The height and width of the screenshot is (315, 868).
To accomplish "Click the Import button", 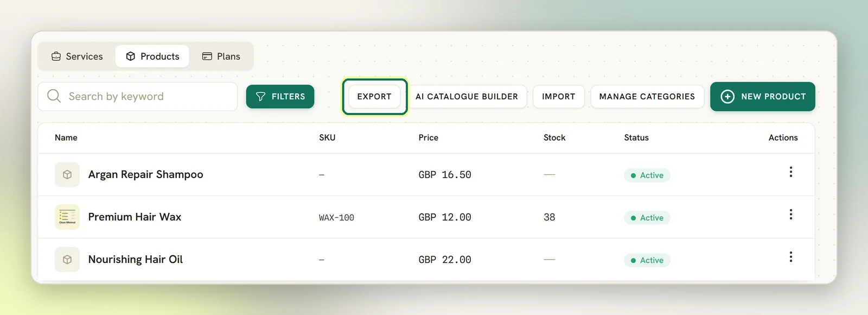I will coord(558,97).
